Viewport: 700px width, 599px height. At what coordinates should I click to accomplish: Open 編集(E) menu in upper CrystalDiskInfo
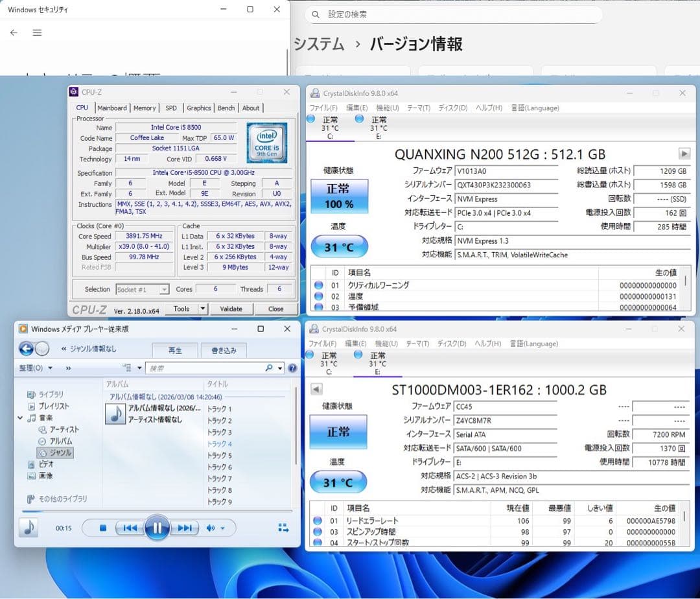356,108
